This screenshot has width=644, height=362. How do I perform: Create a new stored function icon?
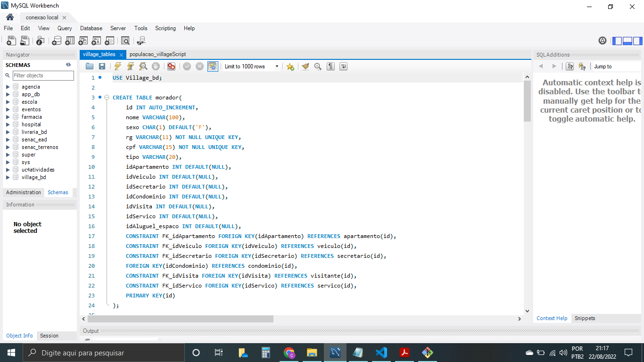pyautogui.click(x=109, y=41)
